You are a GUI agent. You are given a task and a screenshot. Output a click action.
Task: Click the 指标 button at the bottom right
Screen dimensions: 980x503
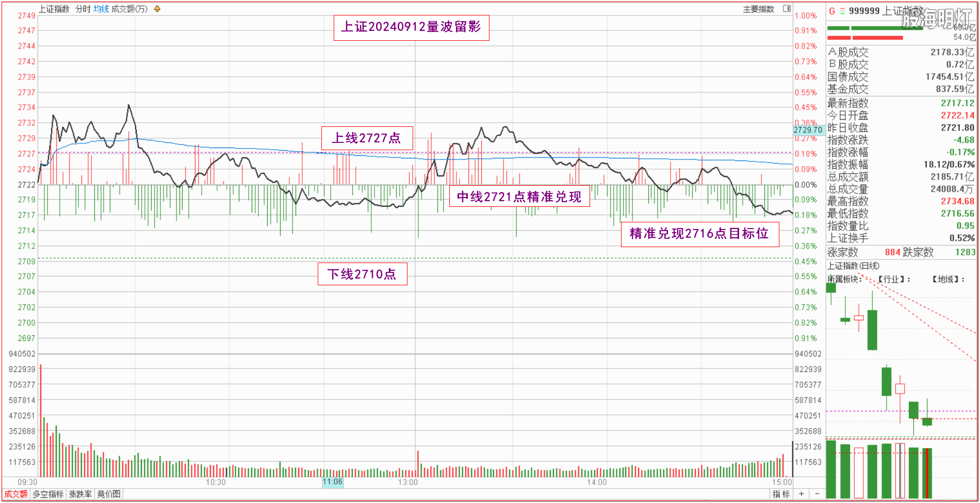[x=781, y=494]
